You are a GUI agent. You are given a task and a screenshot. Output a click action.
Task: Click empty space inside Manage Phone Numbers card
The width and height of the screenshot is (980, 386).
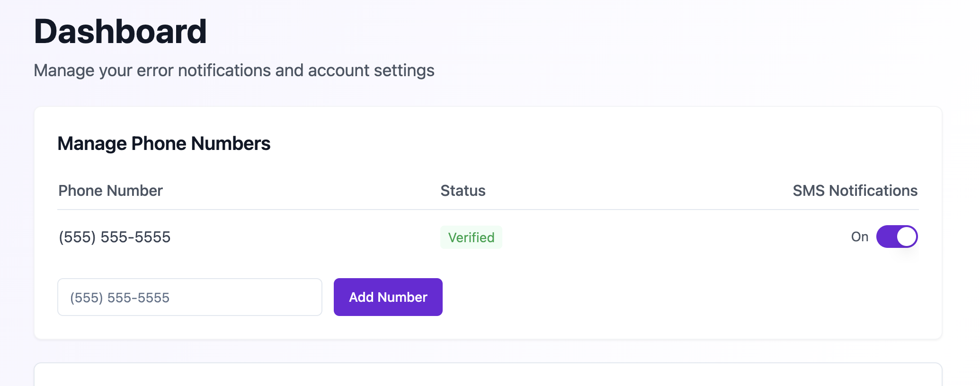663,297
